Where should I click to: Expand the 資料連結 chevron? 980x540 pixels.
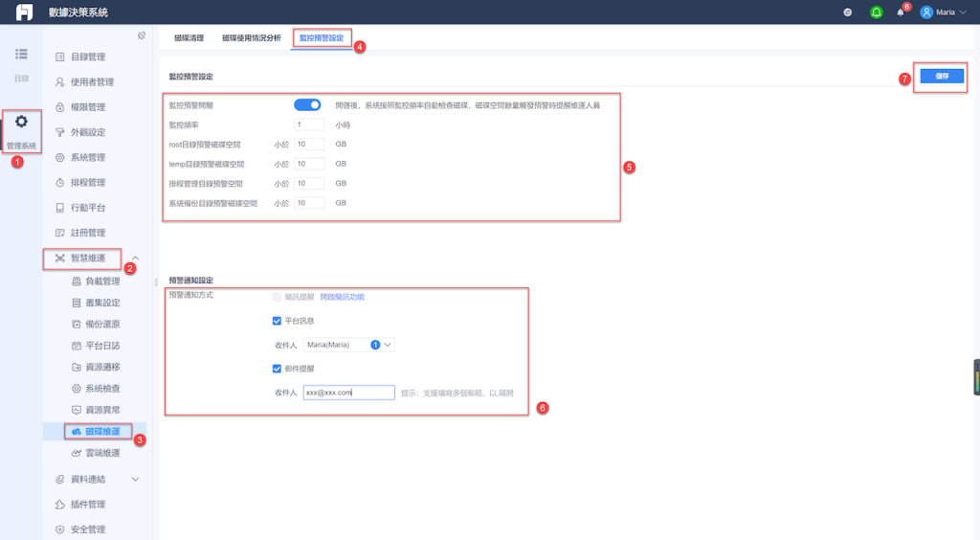coord(135,480)
